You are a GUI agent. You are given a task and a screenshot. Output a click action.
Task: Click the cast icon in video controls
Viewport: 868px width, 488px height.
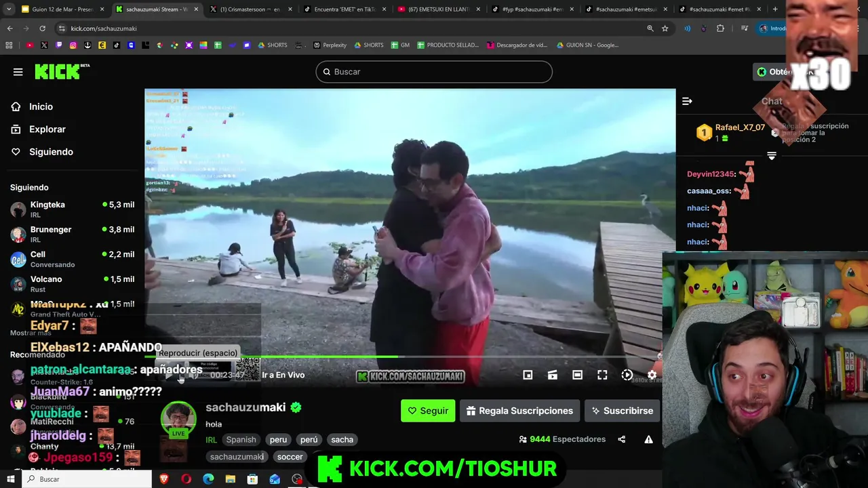point(553,375)
